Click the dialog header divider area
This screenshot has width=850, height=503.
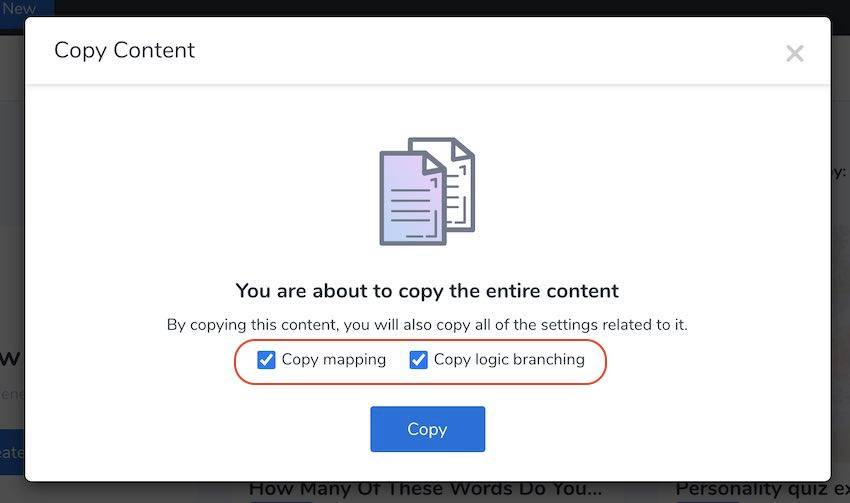click(427, 85)
